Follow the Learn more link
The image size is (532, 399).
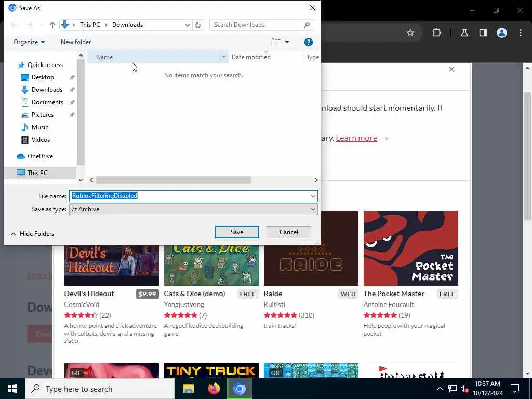(356, 138)
